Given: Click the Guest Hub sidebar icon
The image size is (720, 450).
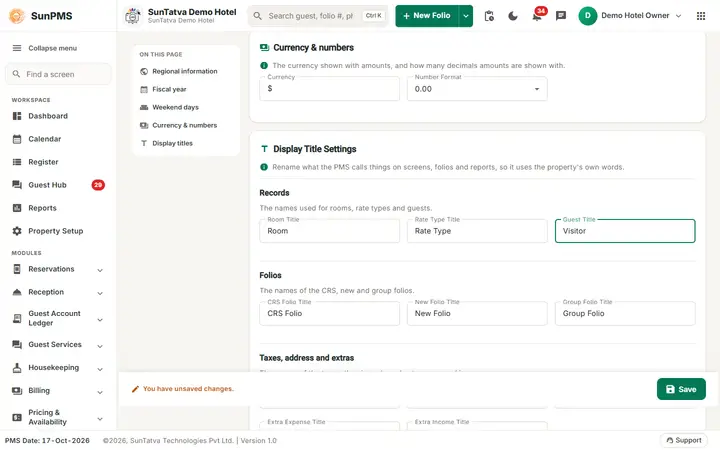Looking at the screenshot, I should click(17, 185).
